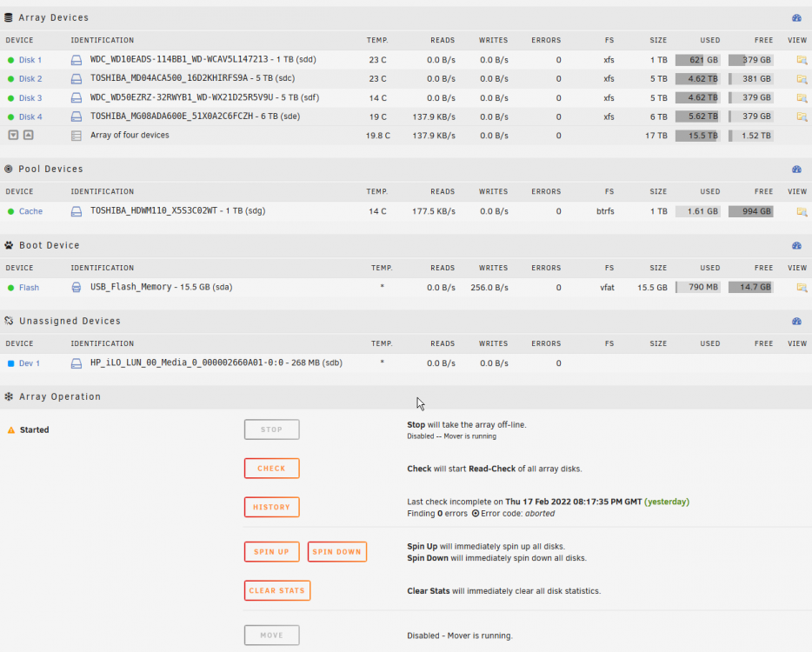
Task: Open dashboard icon in Pool Devices header
Action: [x=796, y=170]
